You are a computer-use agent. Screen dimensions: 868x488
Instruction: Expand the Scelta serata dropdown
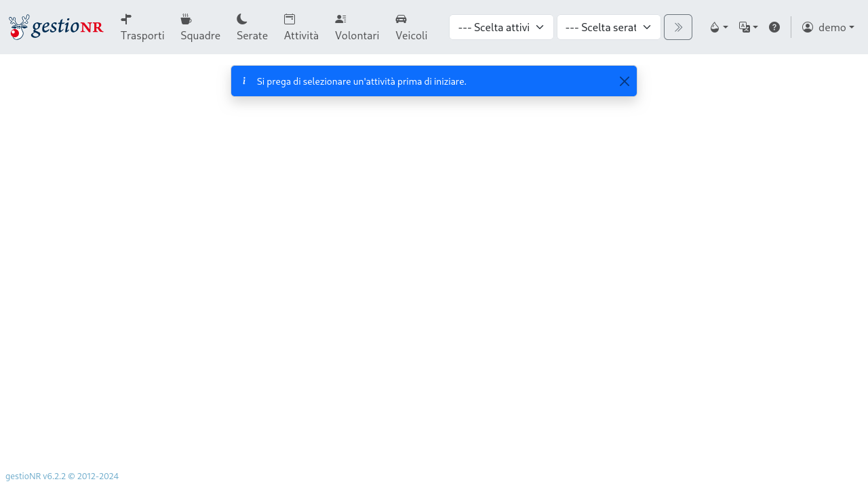[x=608, y=27]
